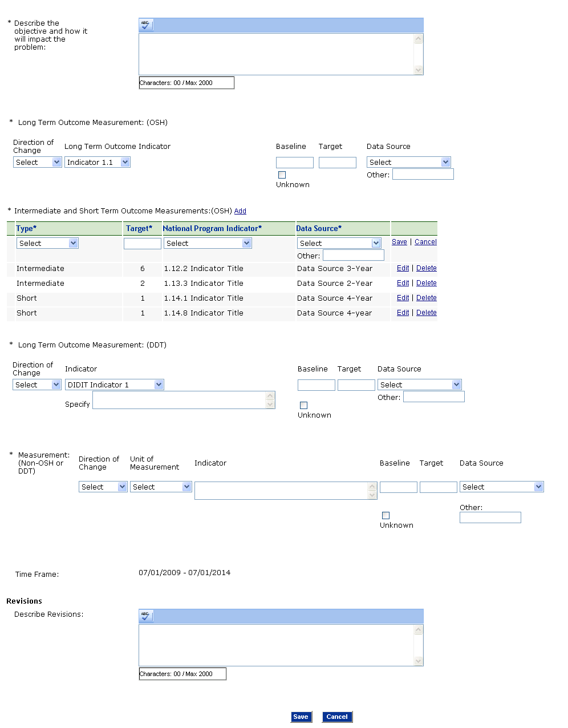Screen dimensions: 568x728
Task: Sort by Data Source column header
Action: (318, 229)
